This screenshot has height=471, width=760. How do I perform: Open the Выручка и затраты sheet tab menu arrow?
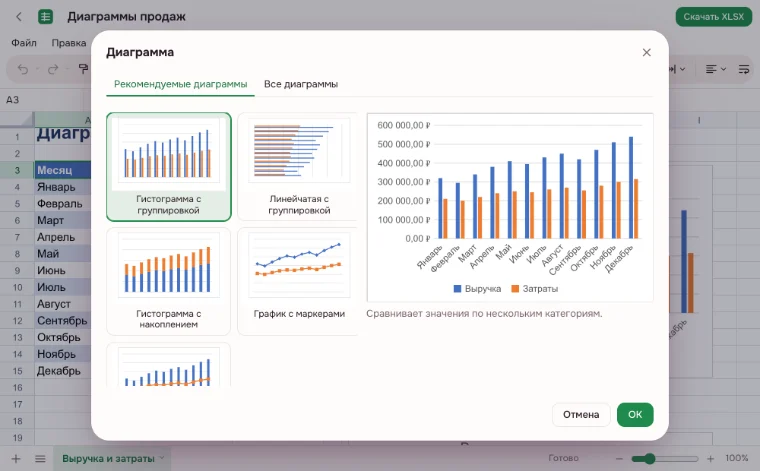[x=162, y=458]
